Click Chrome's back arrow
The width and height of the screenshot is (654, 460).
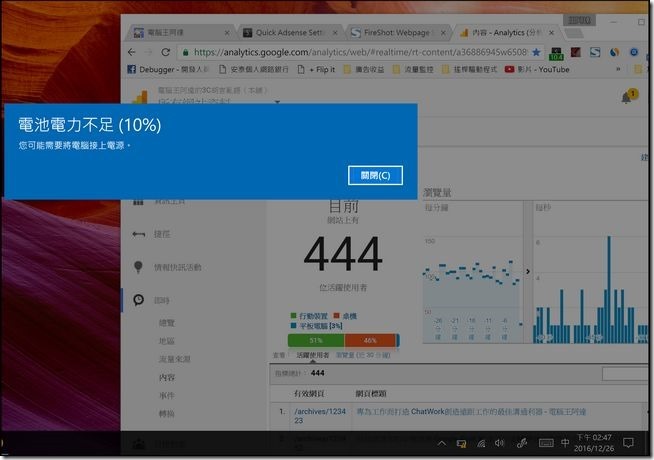(x=132, y=52)
